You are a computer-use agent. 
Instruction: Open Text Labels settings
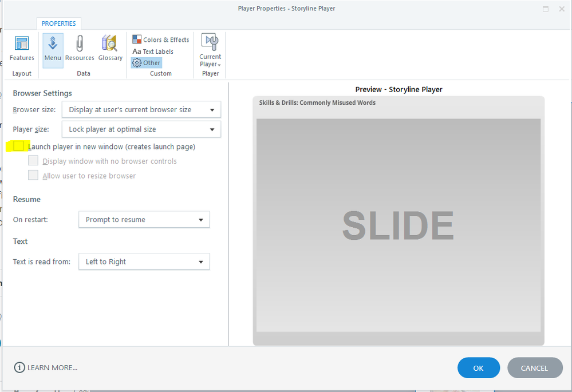[x=153, y=52]
